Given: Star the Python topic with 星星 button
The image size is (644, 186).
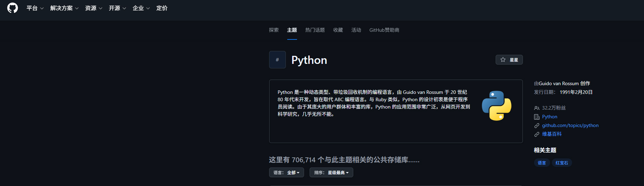Looking at the screenshot, I should [509, 60].
